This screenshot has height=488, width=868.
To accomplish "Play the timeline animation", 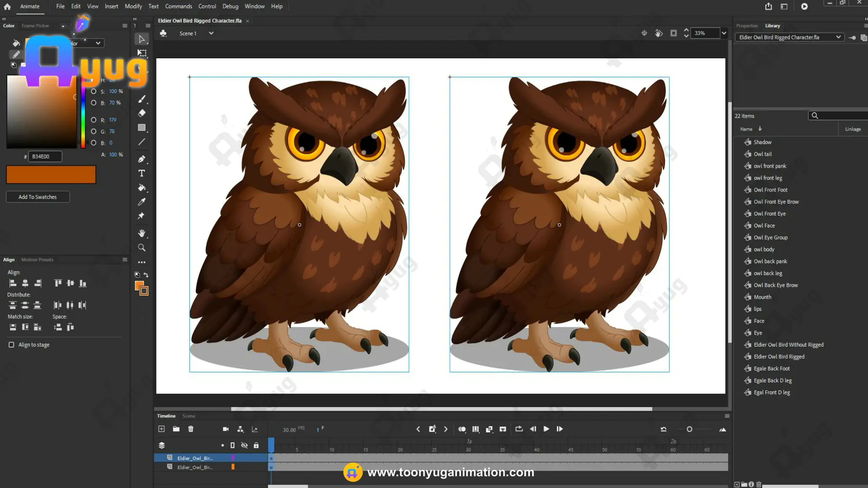I will [546, 429].
